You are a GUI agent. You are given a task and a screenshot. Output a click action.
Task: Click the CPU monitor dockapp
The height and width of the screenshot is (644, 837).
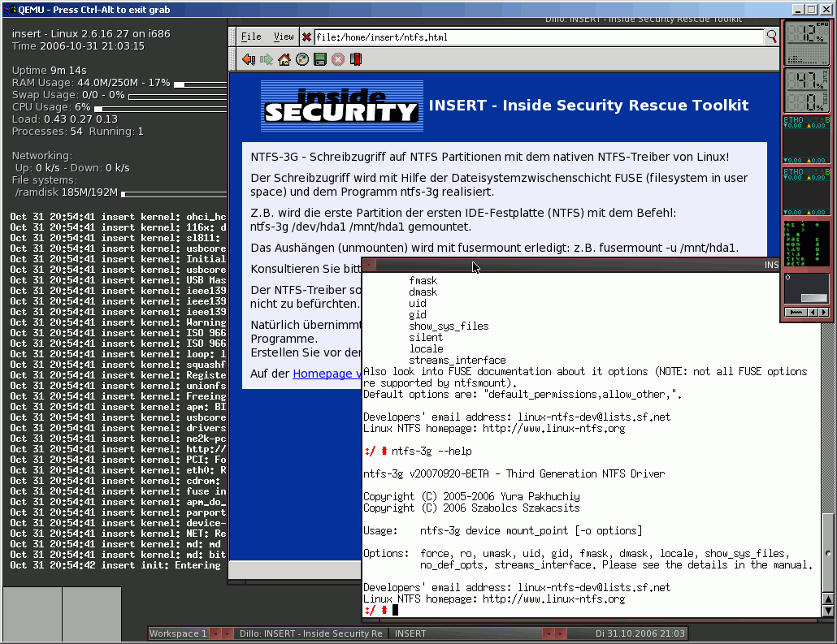pyautogui.click(x=807, y=43)
